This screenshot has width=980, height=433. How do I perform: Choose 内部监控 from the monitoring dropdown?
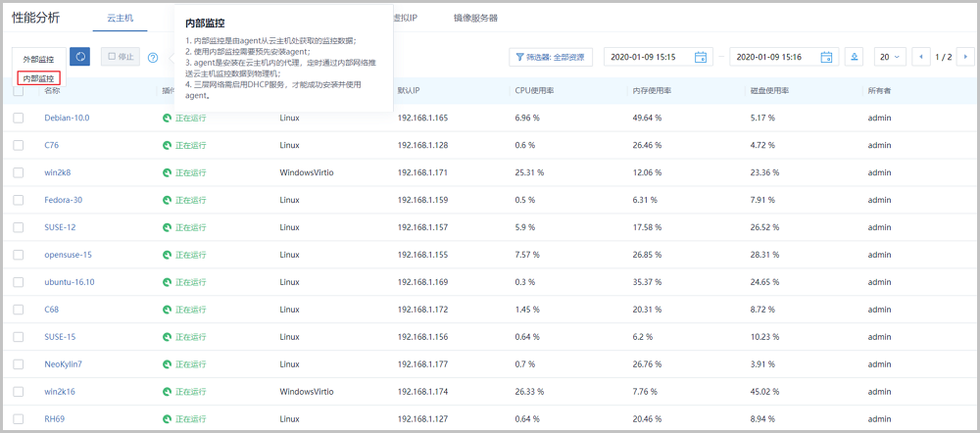click(38, 78)
